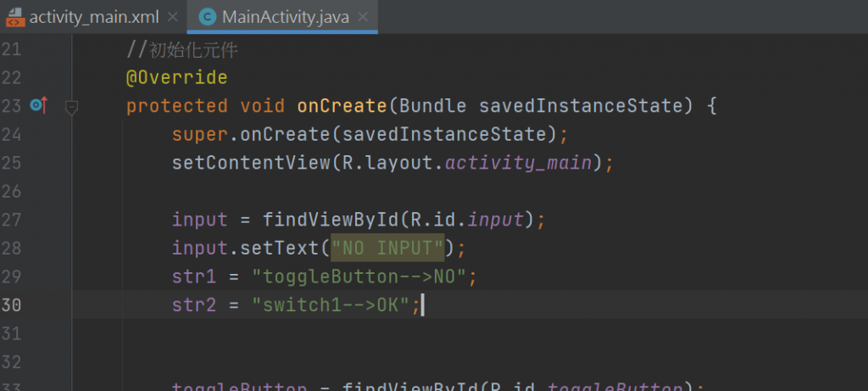The width and height of the screenshot is (868, 391).
Task: Click line number 22 in the gutter
Action: point(11,77)
